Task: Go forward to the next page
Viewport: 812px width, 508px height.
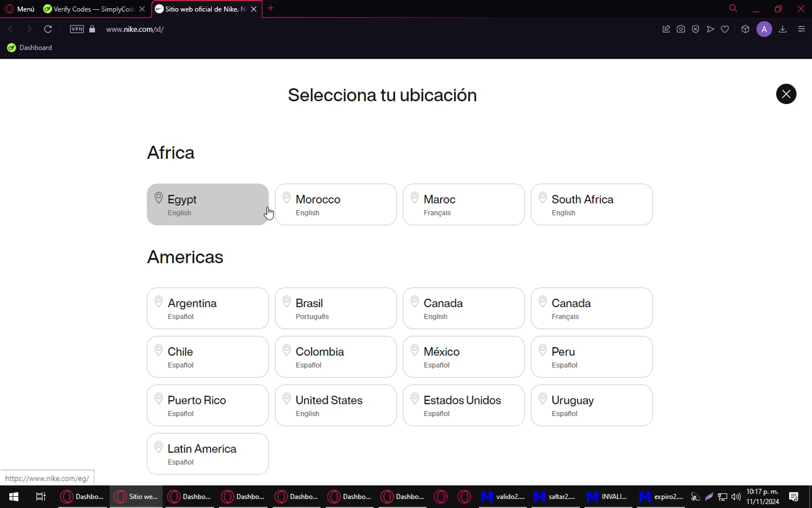Action: pos(29,29)
